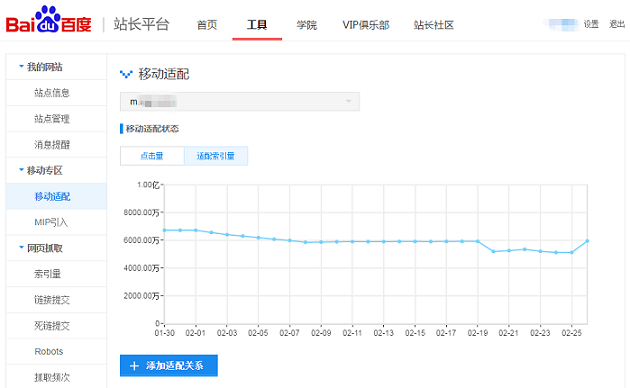Image resolution: width=630 pixels, height=388 pixels.
Task: Click the 移动适配状态 section label
Action: (x=152, y=129)
